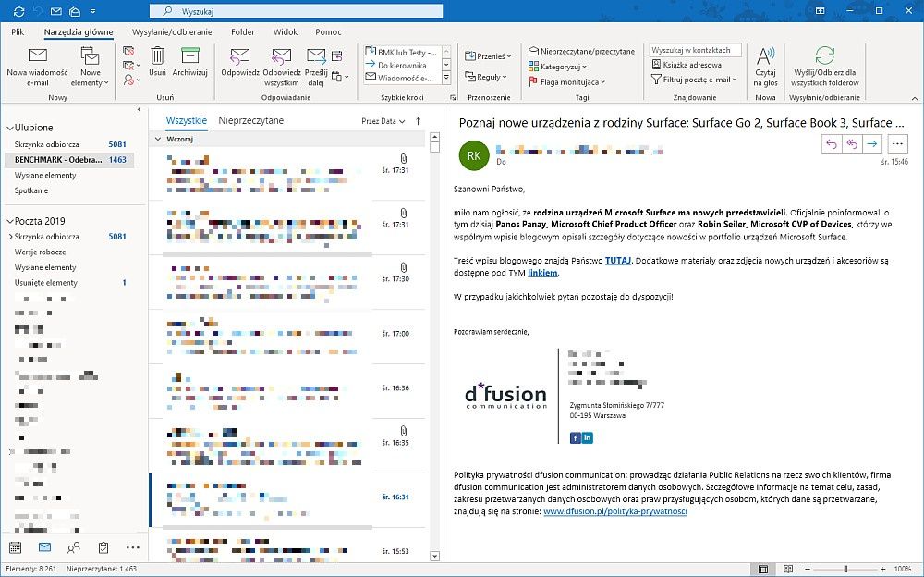Open the Reguły dropdown

486,77
